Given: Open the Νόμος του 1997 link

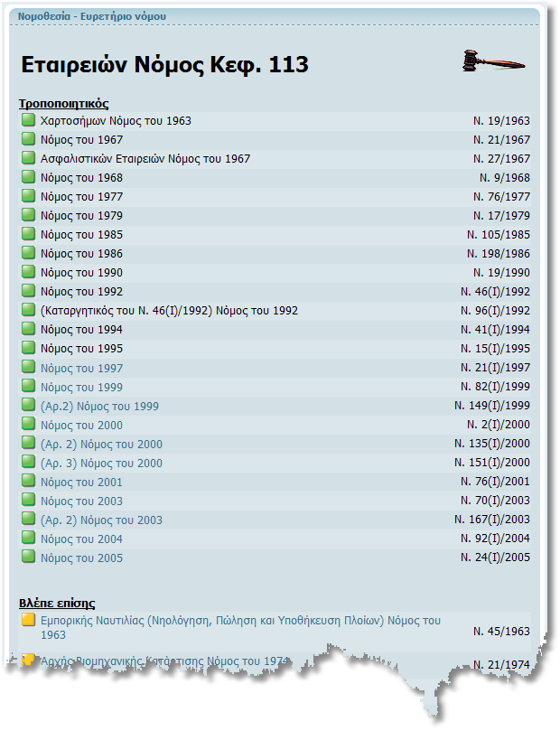Looking at the screenshot, I should [x=81, y=368].
